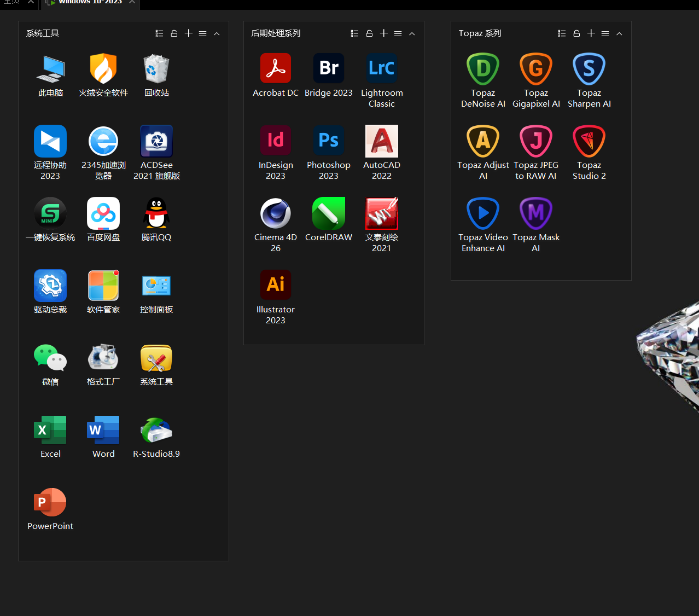Open Topaz DeNoise AI icon

(x=483, y=69)
